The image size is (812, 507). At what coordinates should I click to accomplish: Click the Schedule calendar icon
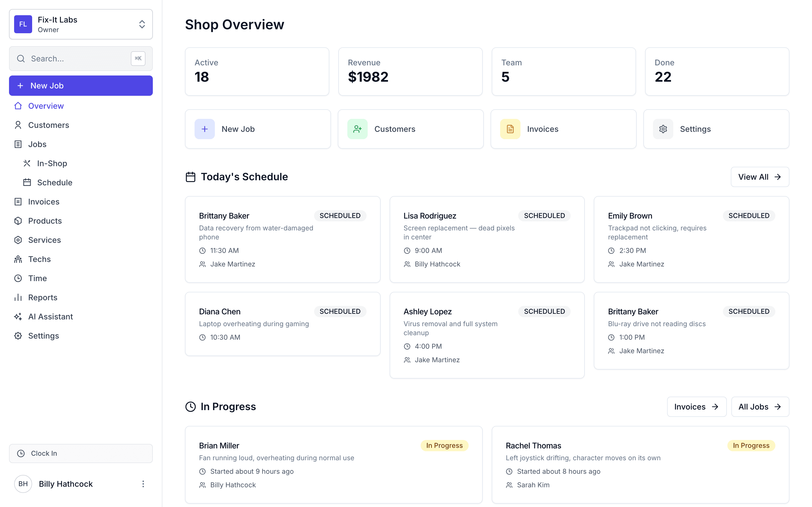pyautogui.click(x=28, y=183)
